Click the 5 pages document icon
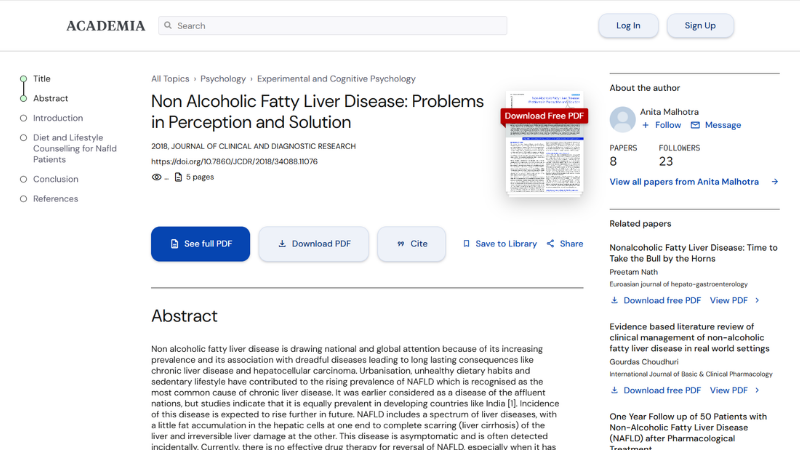The width and height of the screenshot is (800, 450). 178,177
